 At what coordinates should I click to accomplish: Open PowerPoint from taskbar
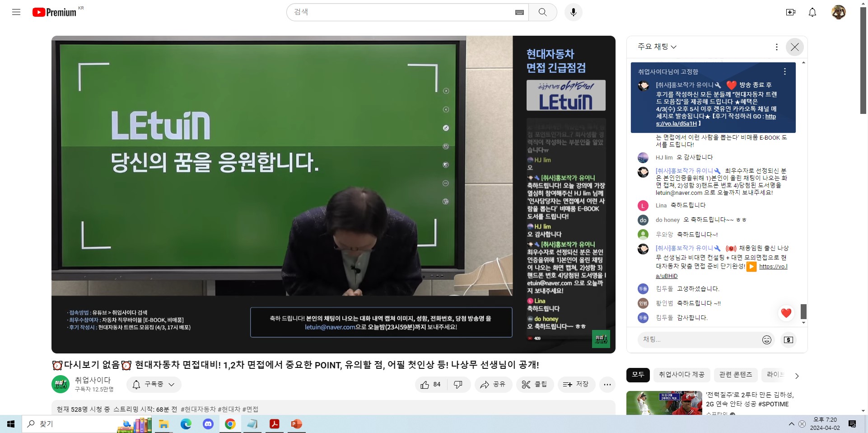pos(296,424)
